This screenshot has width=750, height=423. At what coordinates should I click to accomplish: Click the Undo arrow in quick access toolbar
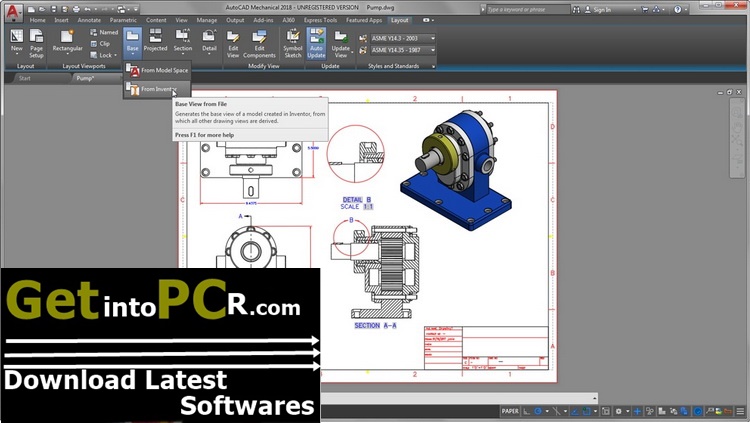(88, 9)
